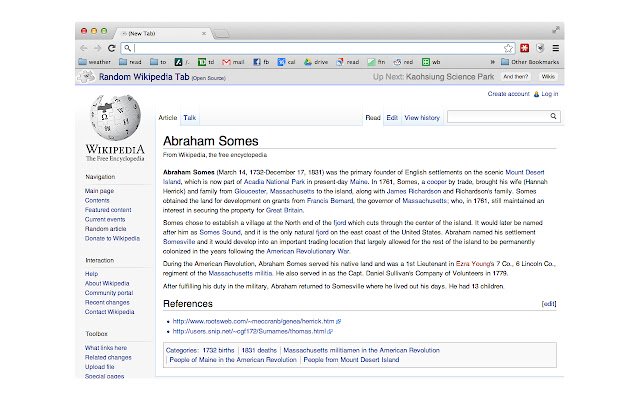
Task: Open the 'to' bookmarks folder
Action: [x=158, y=62]
